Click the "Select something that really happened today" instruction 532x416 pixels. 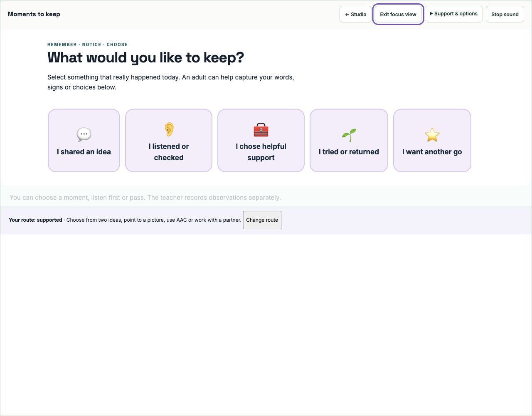[171, 82]
